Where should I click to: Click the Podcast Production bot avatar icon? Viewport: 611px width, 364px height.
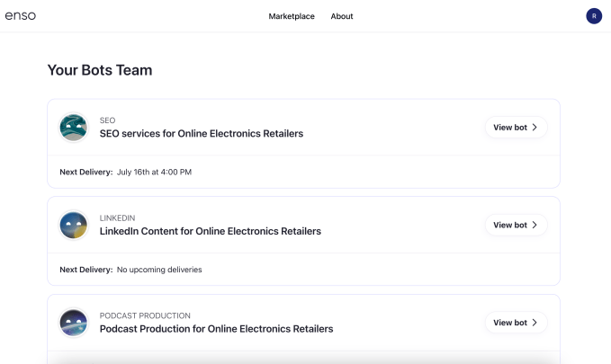73,323
